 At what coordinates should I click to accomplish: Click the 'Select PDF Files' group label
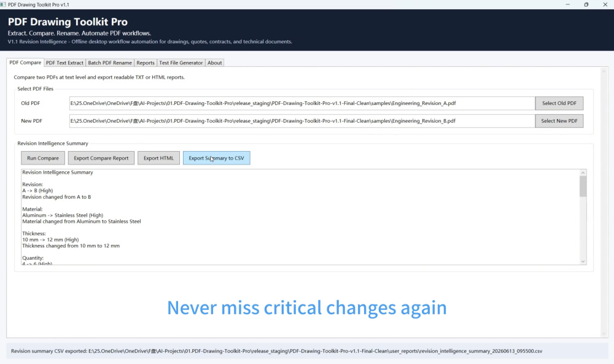[35, 89]
